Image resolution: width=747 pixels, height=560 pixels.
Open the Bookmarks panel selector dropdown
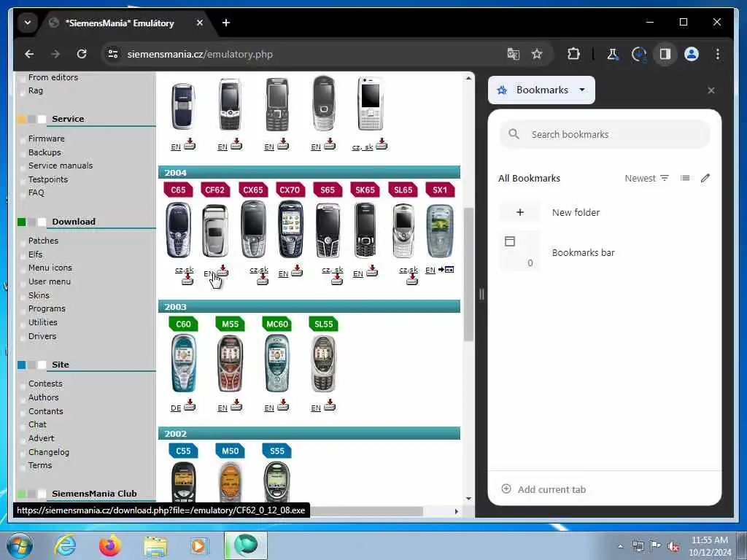pos(542,90)
